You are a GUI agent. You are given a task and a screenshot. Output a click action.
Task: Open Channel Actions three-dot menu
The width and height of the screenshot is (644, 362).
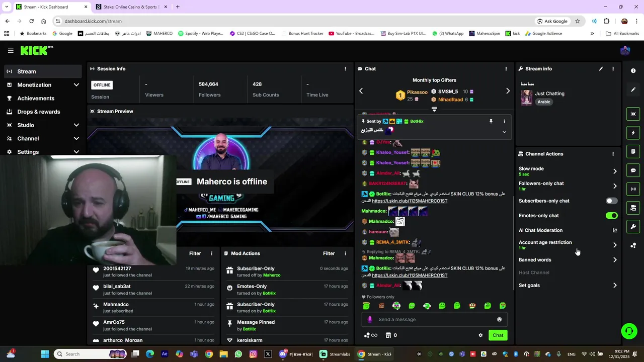(x=613, y=154)
